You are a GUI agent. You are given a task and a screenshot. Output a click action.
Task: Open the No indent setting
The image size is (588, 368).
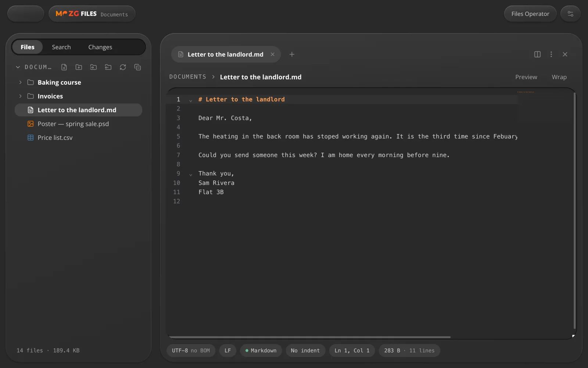pyautogui.click(x=305, y=350)
